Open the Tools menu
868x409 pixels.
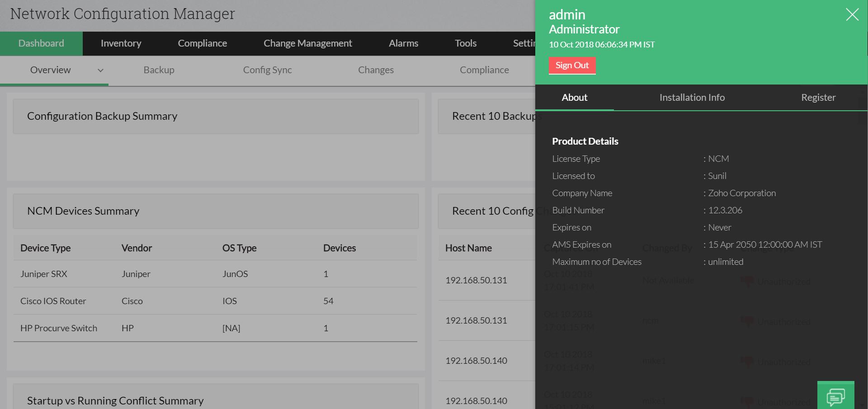tap(465, 43)
